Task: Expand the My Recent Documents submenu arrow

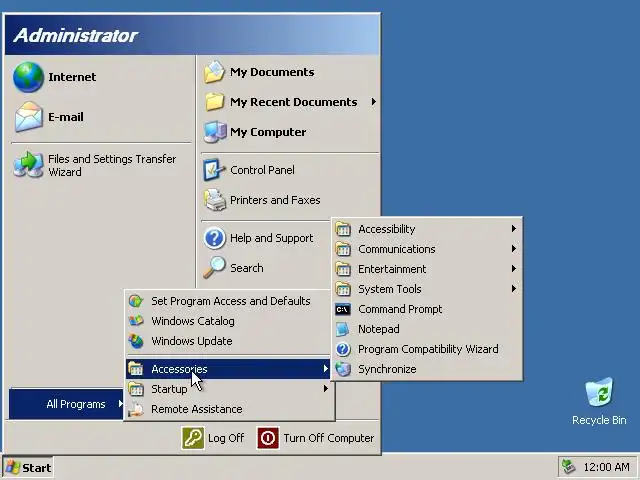Action: pyautogui.click(x=373, y=102)
